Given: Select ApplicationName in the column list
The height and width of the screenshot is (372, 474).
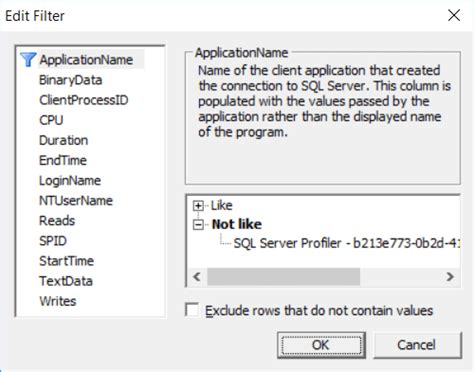Looking at the screenshot, I should click(x=86, y=60).
